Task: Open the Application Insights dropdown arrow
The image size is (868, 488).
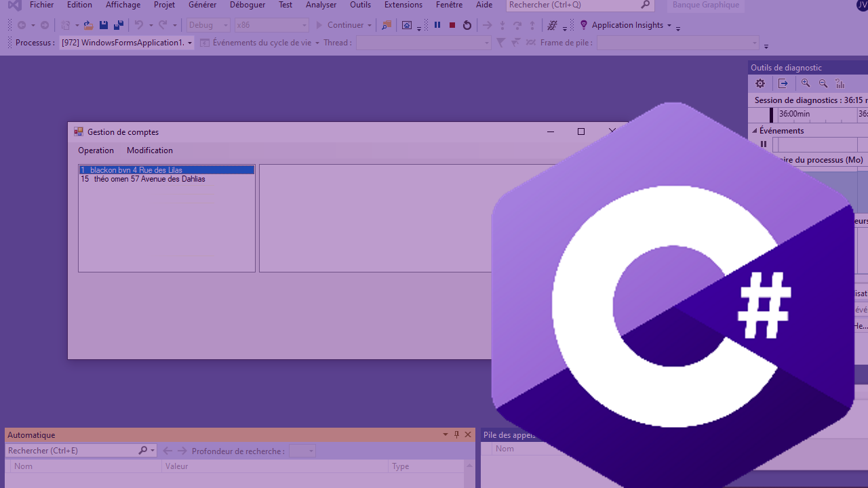Action: (669, 25)
